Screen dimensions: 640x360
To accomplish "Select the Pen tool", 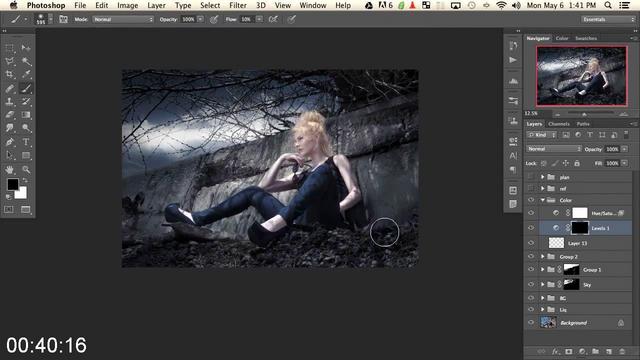I will pos(9,142).
